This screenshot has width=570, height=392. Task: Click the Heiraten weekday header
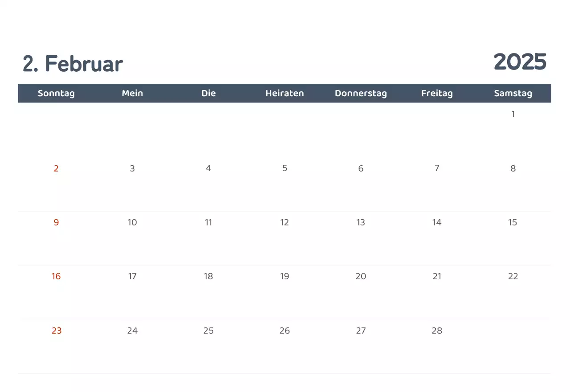point(285,94)
